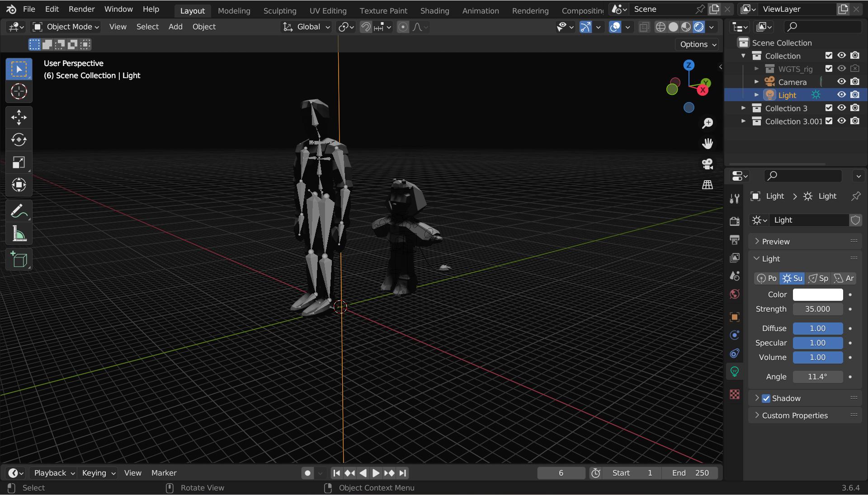Open the File menu
Viewport: 868px width, 495px height.
click(29, 9)
